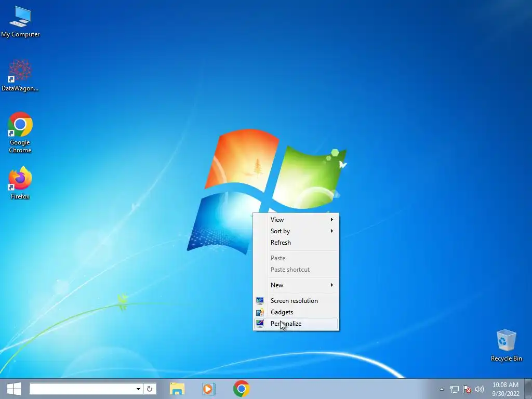Open File Explorer from the taskbar
This screenshot has width=532, height=399.
pyautogui.click(x=177, y=389)
